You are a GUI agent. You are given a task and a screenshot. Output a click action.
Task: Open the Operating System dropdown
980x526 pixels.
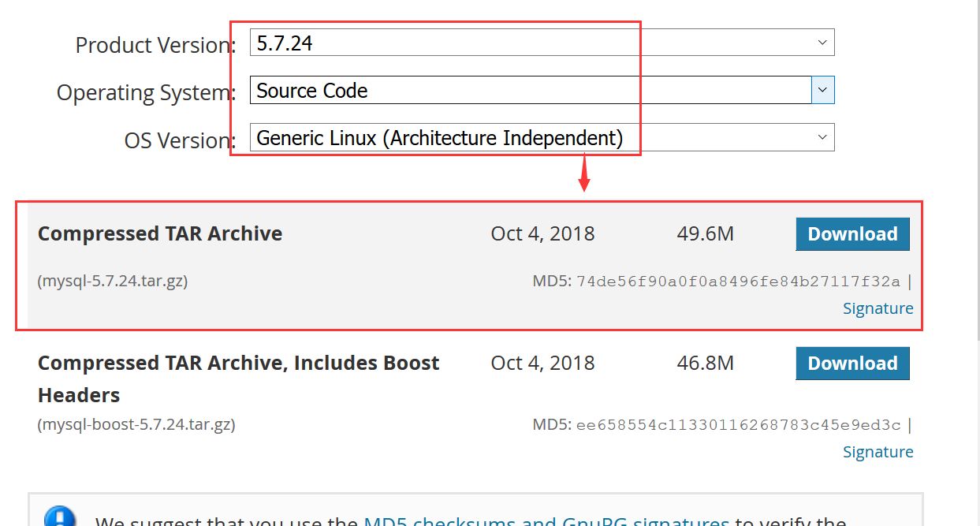[542, 90]
